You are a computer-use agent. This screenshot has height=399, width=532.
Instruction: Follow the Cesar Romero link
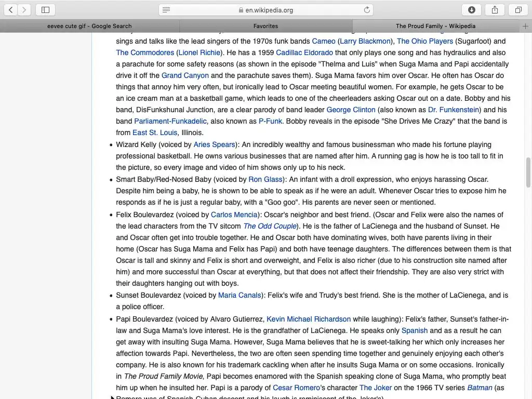296,388
